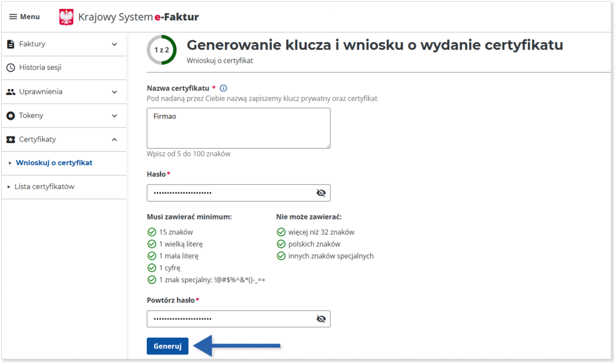The height and width of the screenshot is (364, 616).
Task: Show password in the Powtórz hasło field
Action: click(x=321, y=319)
